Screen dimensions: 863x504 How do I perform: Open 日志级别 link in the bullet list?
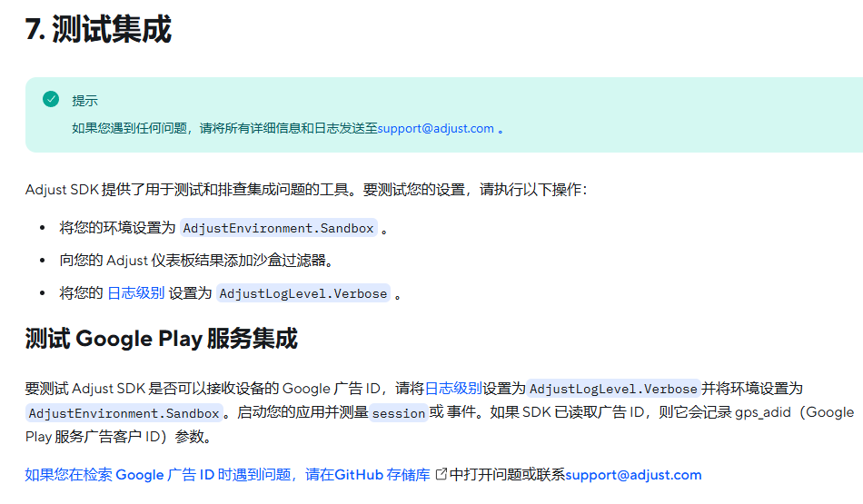point(136,292)
